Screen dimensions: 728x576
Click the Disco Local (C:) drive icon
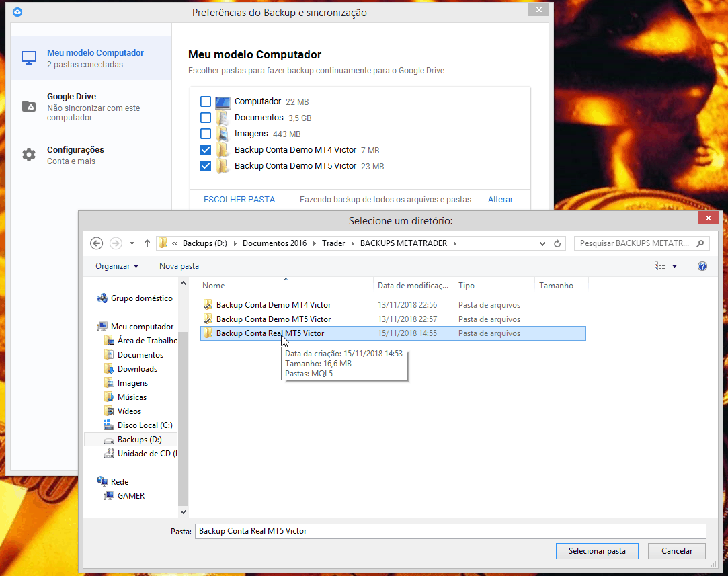pyautogui.click(x=109, y=425)
